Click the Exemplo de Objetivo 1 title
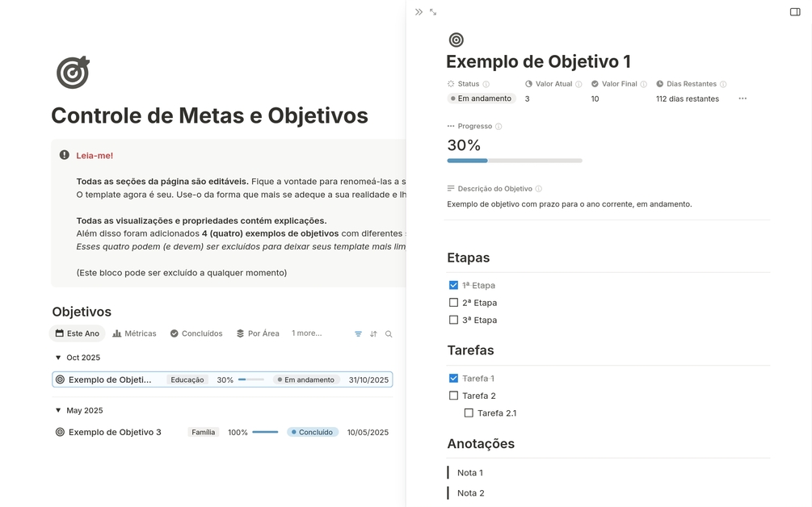The width and height of the screenshot is (812, 507). click(539, 61)
